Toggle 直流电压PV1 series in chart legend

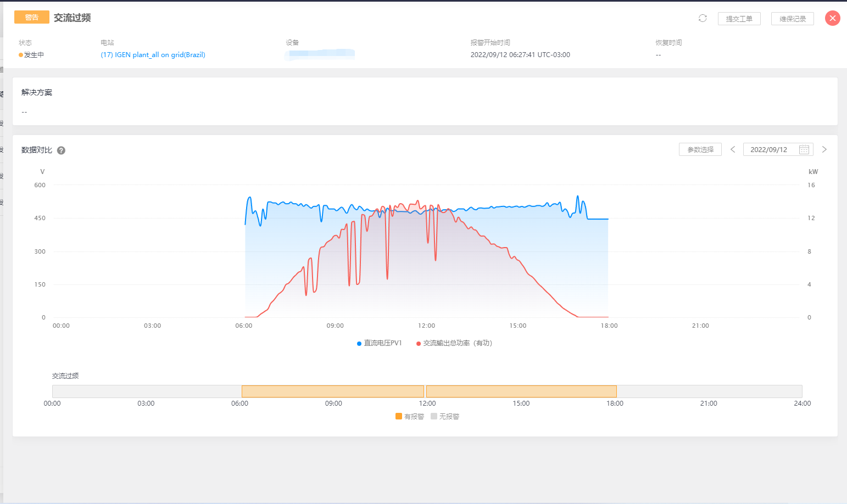[379, 343]
